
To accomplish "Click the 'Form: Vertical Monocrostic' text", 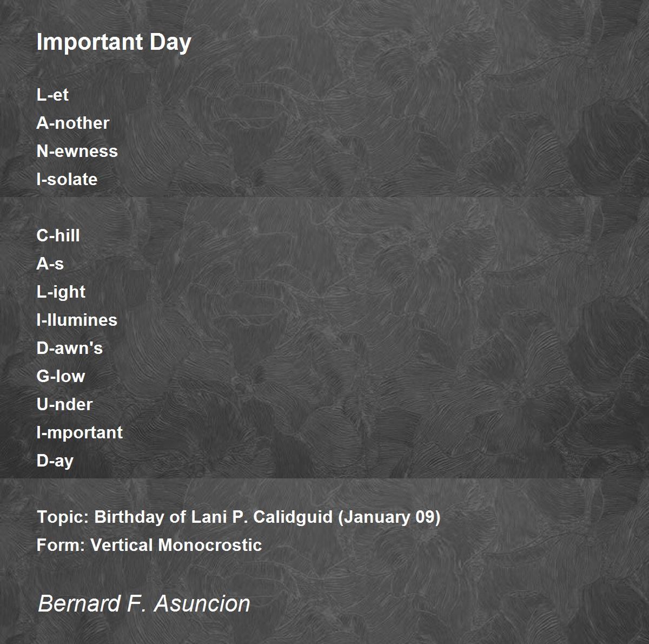I will pos(149,545).
